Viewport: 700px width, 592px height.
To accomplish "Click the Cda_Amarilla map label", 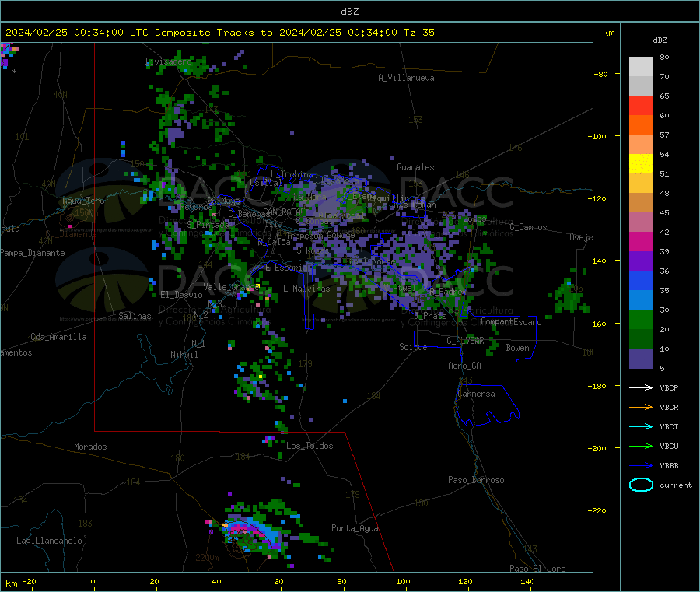I will pyautogui.click(x=58, y=337).
